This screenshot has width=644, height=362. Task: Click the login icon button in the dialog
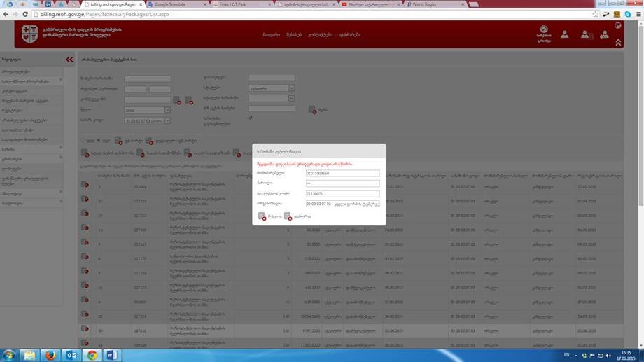(262, 216)
